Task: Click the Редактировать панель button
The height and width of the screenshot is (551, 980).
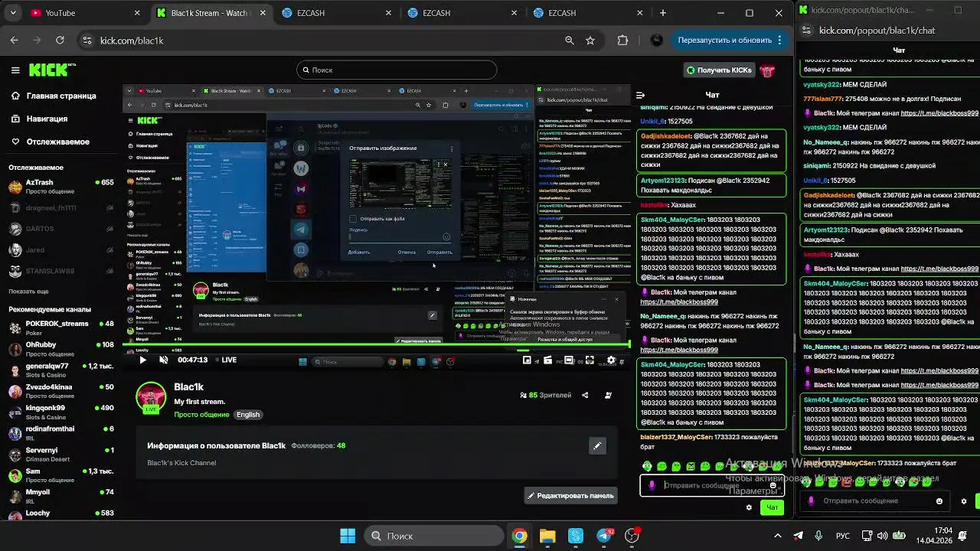Action: coord(571,496)
